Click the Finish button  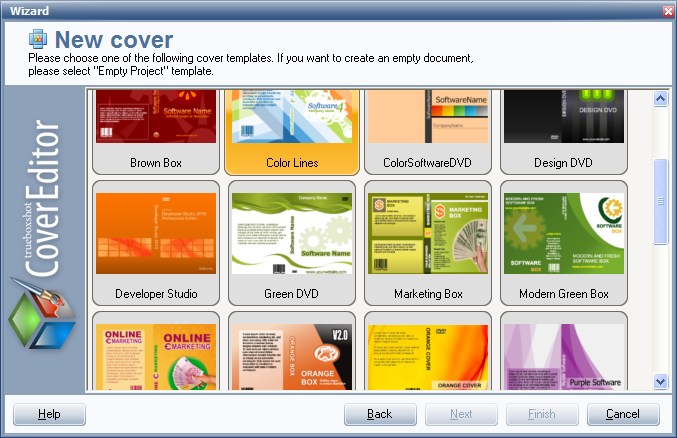tap(542, 414)
